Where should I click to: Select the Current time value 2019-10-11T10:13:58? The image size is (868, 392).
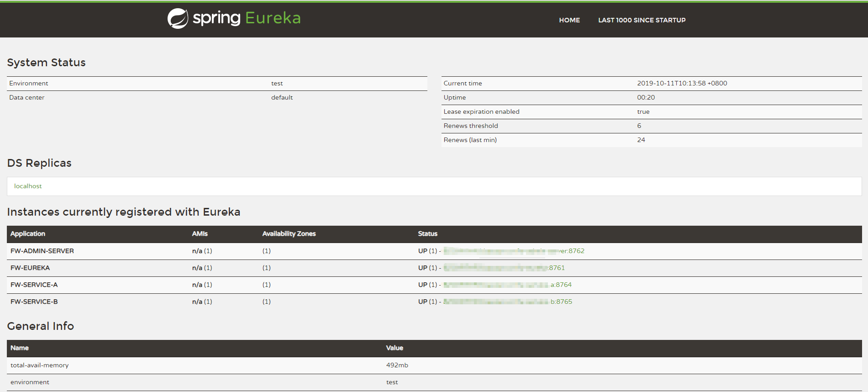682,83
